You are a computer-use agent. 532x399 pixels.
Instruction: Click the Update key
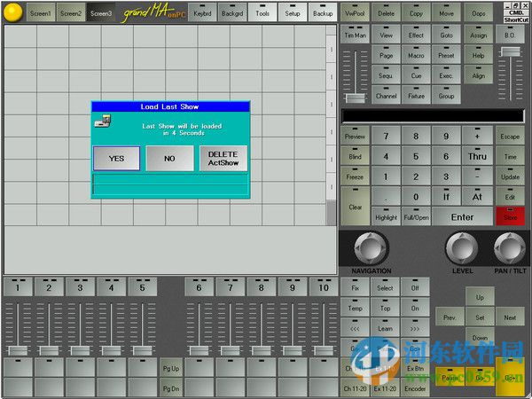coord(510,176)
